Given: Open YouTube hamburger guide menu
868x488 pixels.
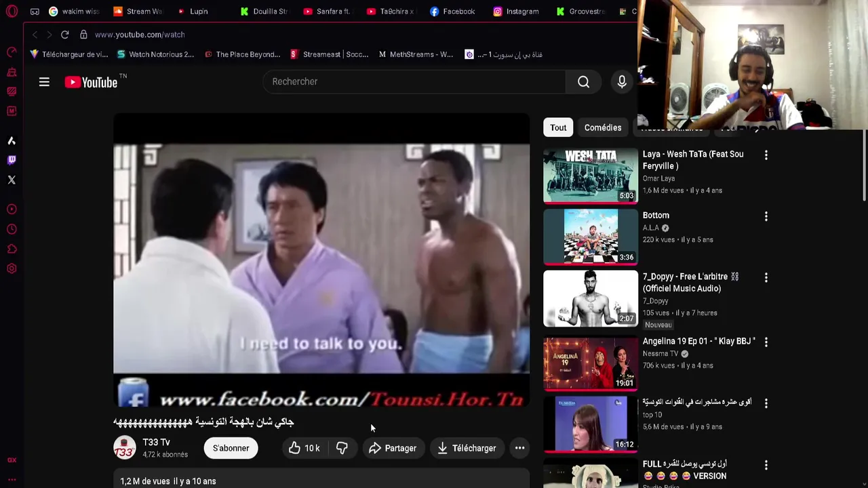Looking at the screenshot, I should click(44, 82).
